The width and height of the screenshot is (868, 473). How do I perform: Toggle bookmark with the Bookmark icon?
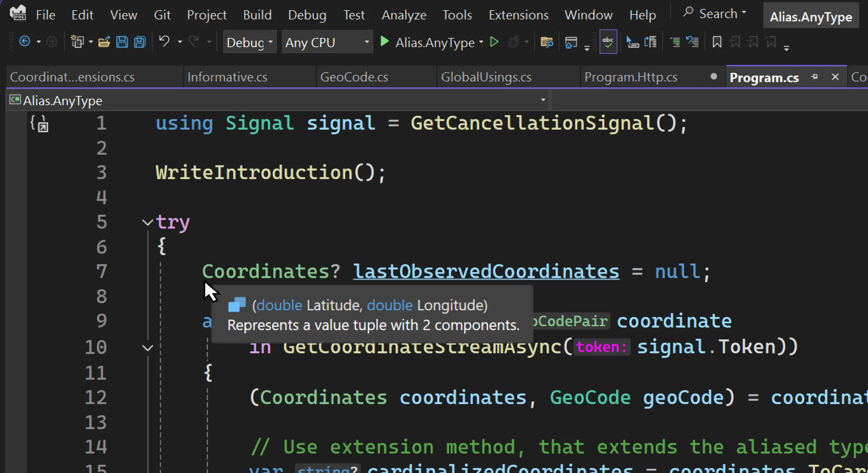(717, 42)
